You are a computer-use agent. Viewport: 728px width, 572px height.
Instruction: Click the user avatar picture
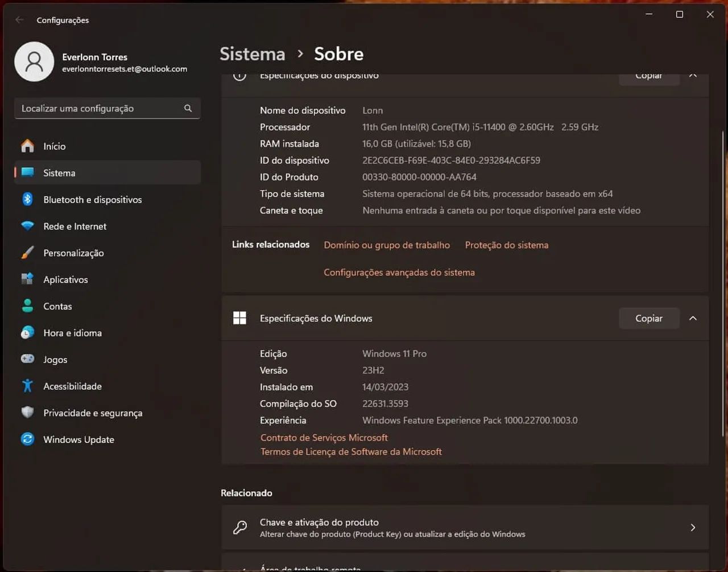pyautogui.click(x=34, y=61)
